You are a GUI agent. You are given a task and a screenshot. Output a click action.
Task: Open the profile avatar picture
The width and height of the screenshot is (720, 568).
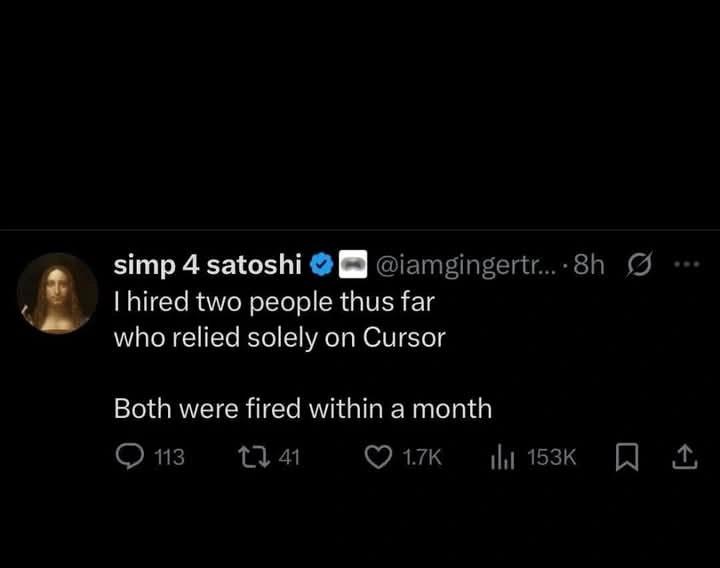coord(57,291)
